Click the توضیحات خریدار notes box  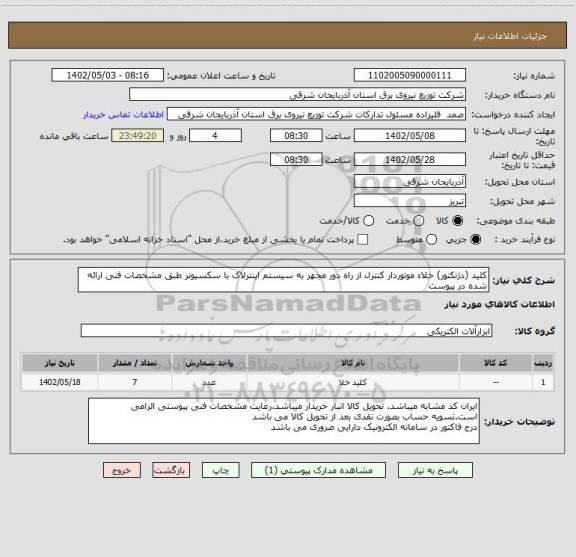(284, 421)
